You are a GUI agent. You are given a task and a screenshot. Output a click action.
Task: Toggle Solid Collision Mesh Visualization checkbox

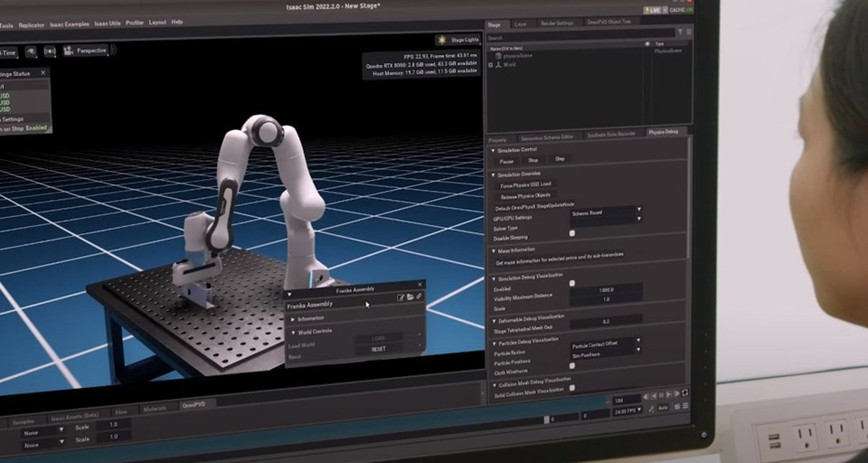pyautogui.click(x=572, y=387)
